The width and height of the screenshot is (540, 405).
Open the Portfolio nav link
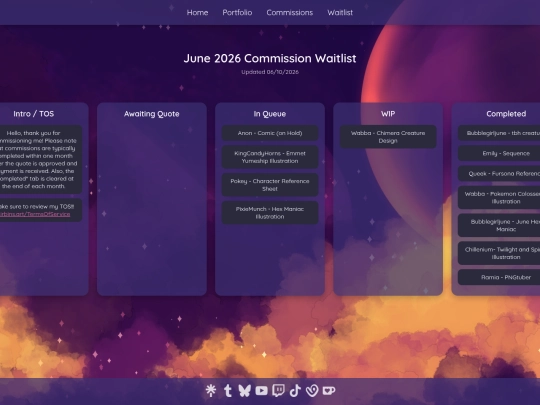tap(237, 13)
